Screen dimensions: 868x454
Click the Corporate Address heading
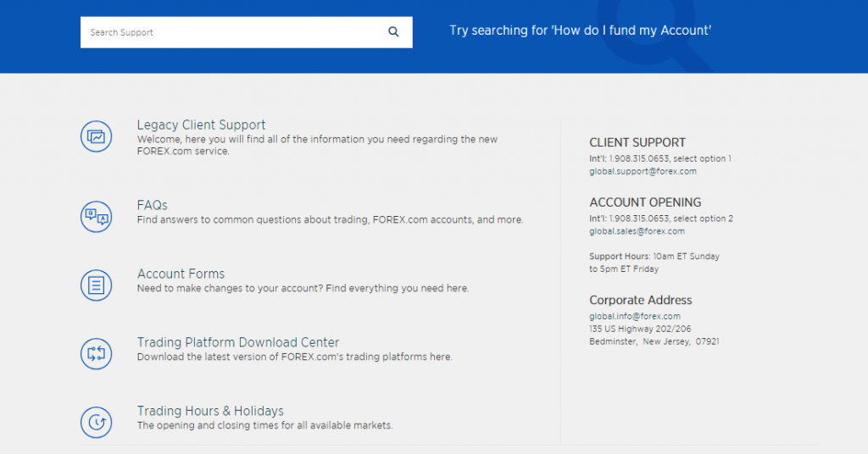(641, 301)
